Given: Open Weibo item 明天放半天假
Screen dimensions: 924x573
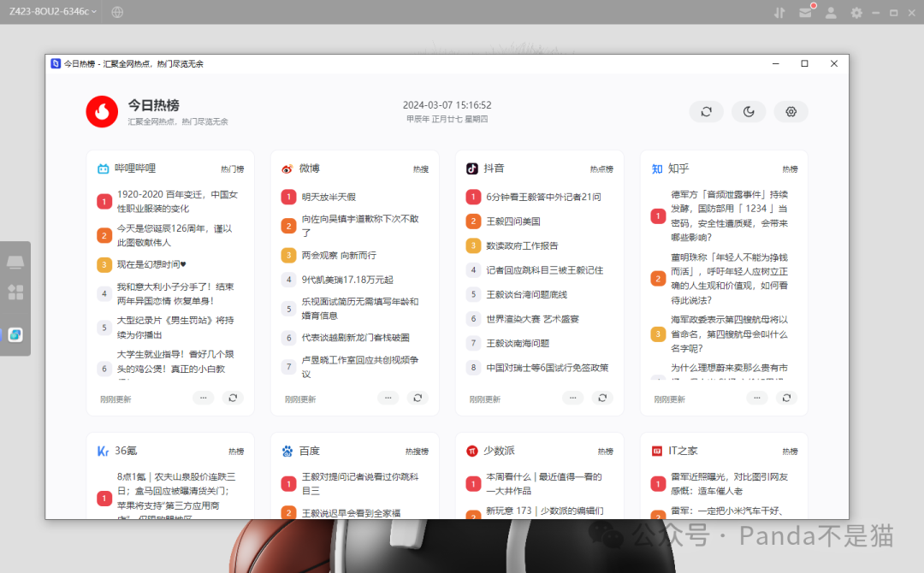Looking at the screenshot, I should point(329,197).
